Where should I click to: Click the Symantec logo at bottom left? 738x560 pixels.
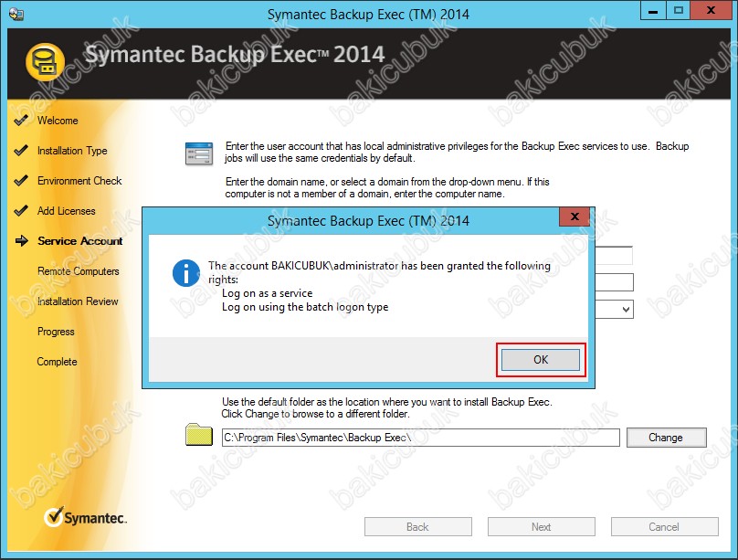[85, 517]
